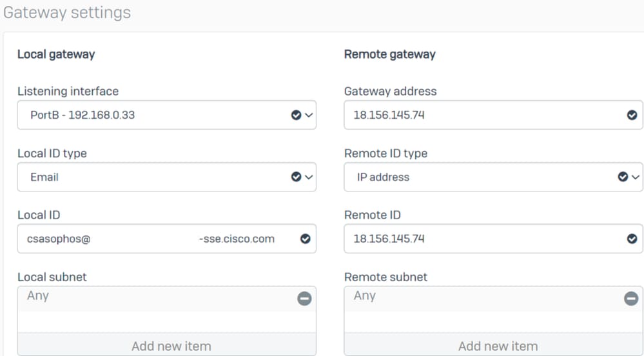Remove Any from Remote subnet list

(x=631, y=299)
